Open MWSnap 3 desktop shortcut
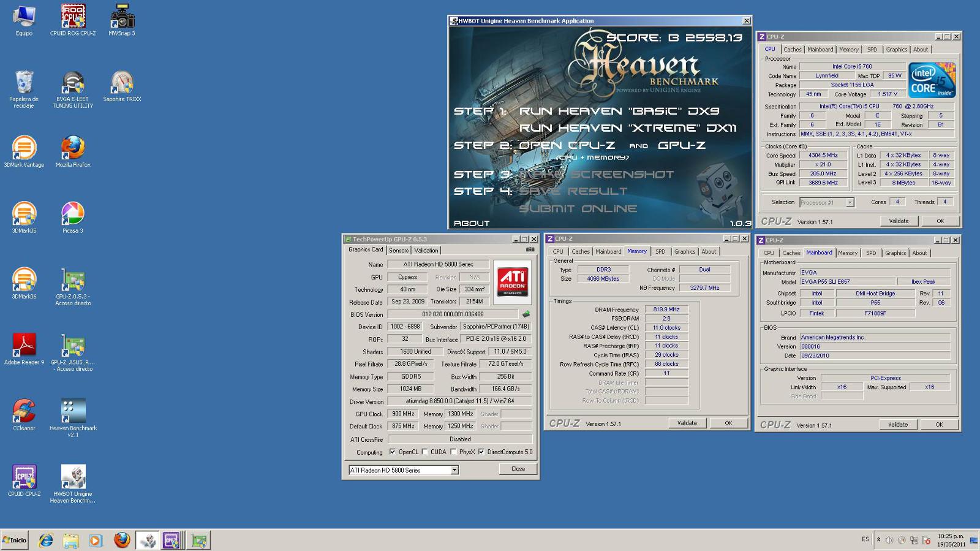Viewport: 980px width, 551px height. 122,20
